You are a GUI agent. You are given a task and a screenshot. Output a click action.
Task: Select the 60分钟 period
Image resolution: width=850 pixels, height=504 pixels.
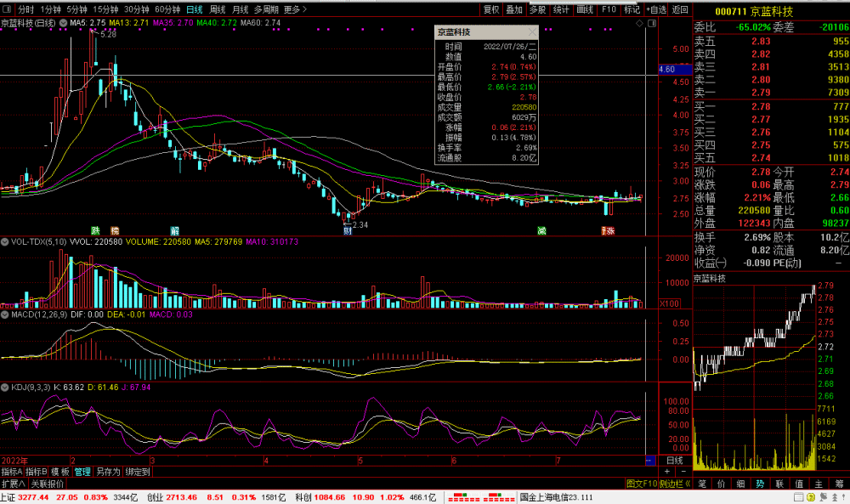tap(167, 9)
